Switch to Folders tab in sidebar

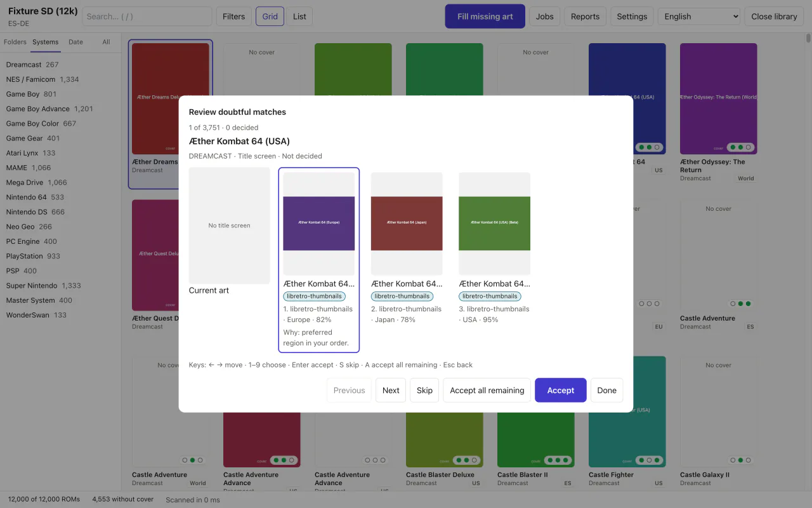[15, 42]
